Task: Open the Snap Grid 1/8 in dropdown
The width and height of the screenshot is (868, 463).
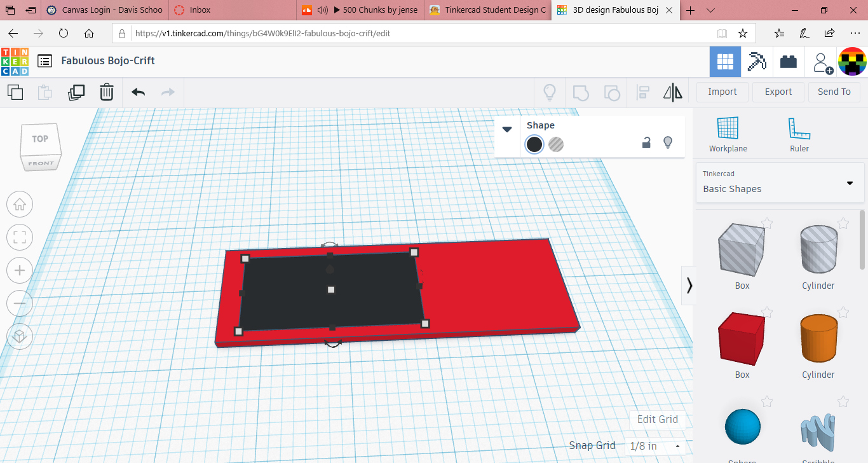Action: pos(655,446)
